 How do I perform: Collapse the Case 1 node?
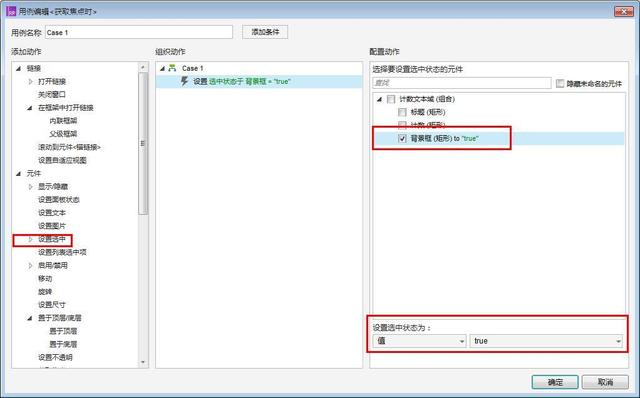click(x=162, y=69)
